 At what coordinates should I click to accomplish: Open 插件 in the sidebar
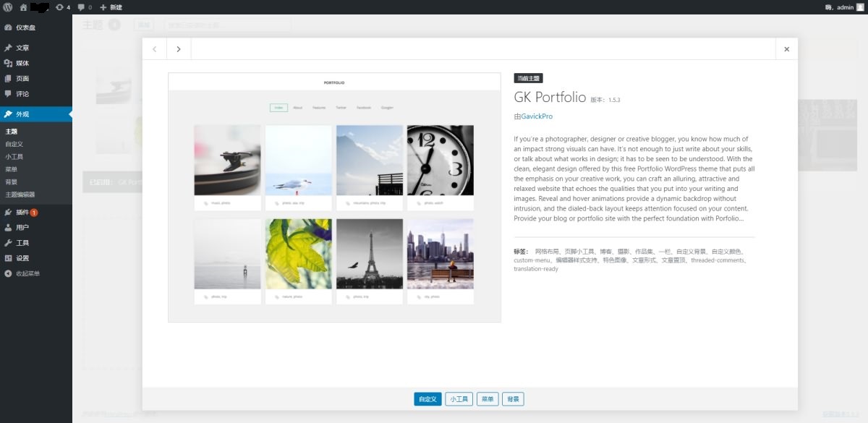(x=36, y=213)
